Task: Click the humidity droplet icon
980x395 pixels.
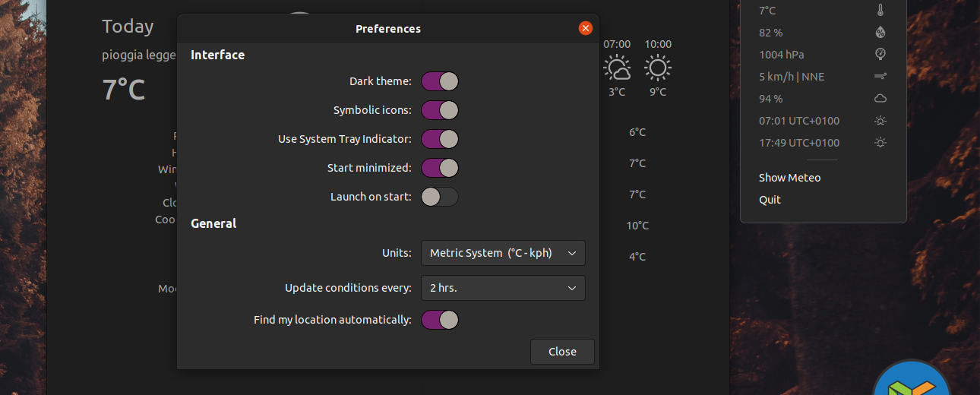Action: coord(880,33)
